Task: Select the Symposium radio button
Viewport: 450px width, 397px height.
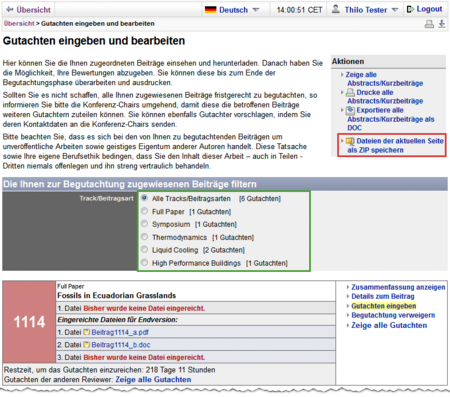Action: (x=144, y=223)
